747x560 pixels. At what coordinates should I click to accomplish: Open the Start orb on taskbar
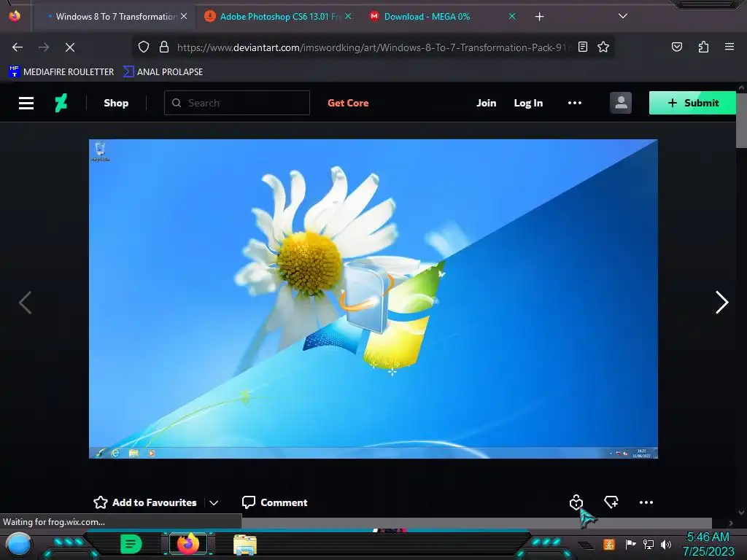[19, 544]
